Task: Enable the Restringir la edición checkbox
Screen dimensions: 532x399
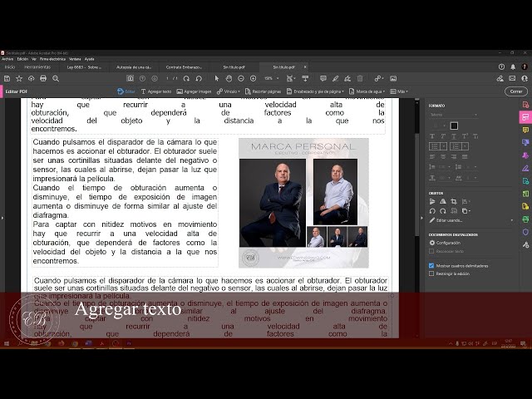Action: pos(431,273)
